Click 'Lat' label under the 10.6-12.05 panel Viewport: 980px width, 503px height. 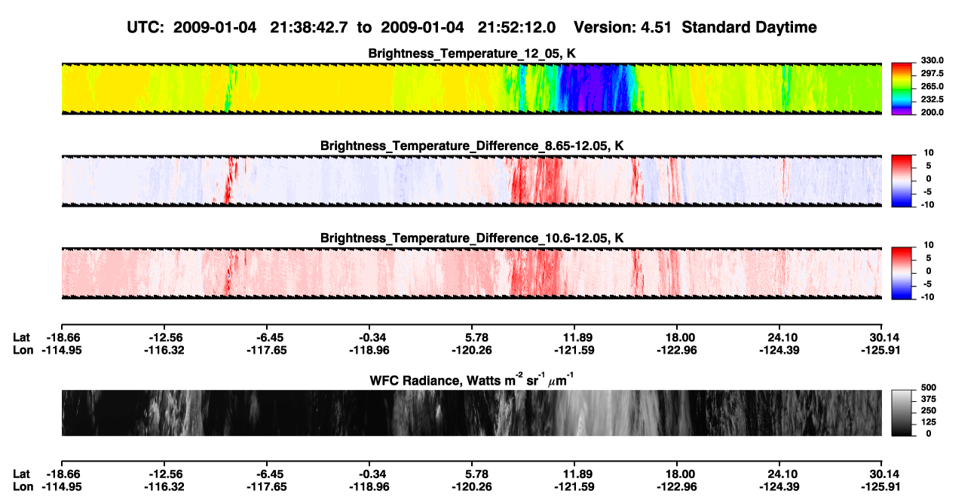click(x=22, y=338)
